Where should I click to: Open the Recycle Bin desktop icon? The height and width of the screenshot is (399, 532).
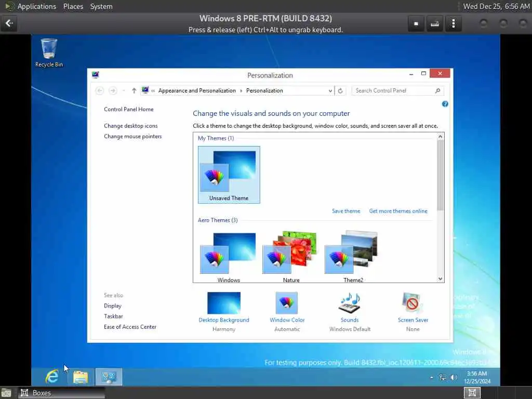tap(49, 53)
